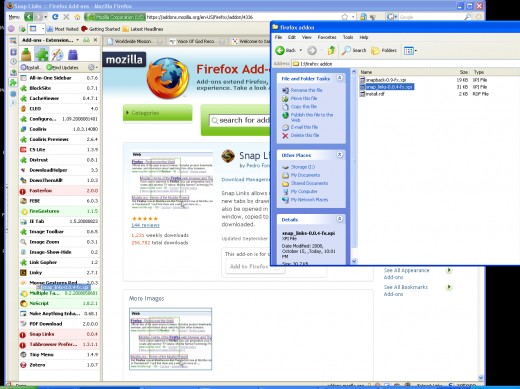The height and width of the screenshot is (389, 520).
Task: Click Rename this file task
Action: click(x=302, y=90)
